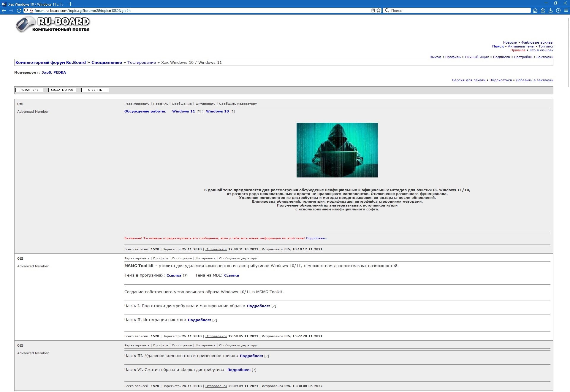This screenshot has height=392, width=570.
Task: Open Личный Ящик link
Action: (477, 57)
